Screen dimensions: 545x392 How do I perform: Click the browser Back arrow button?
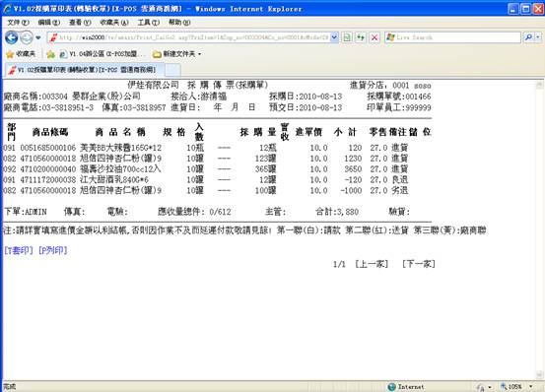coord(12,37)
